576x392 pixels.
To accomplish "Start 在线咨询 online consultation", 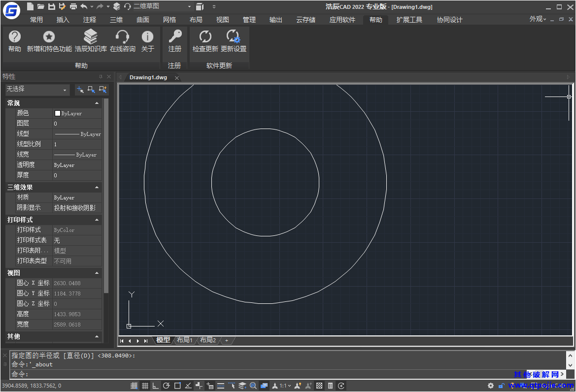I will click(122, 41).
